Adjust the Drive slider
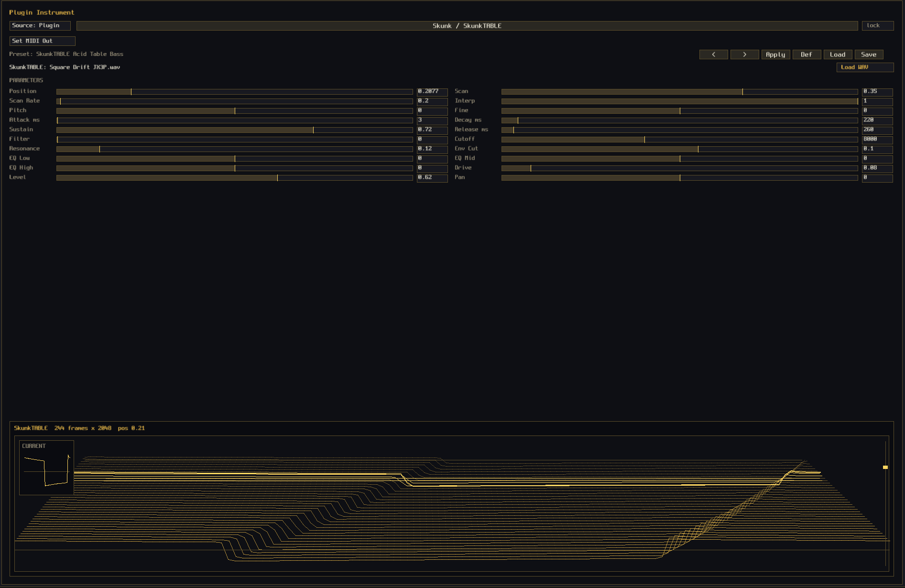Viewport: 905px width, 588px height. 679,168
